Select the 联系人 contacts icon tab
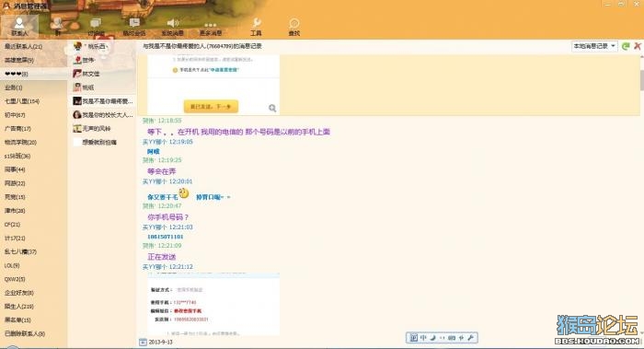The image size is (644, 349). pos(19,27)
